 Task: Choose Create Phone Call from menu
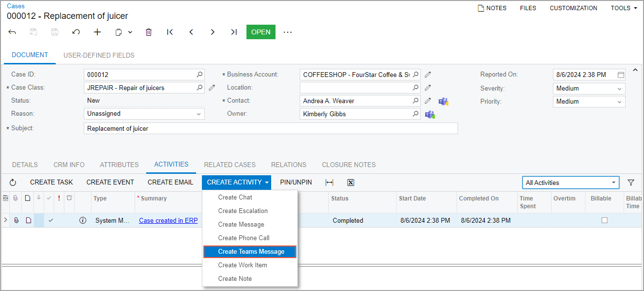[x=244, y=238]
